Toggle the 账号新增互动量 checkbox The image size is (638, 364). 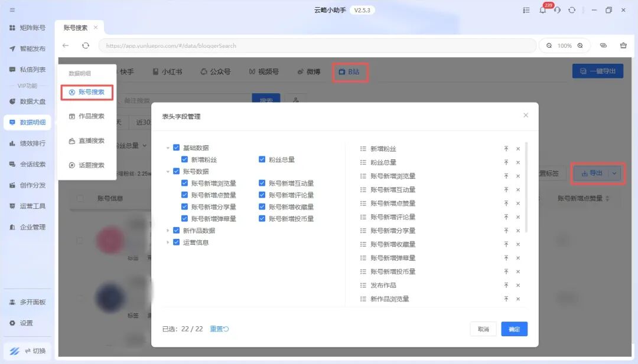[262, 183]
